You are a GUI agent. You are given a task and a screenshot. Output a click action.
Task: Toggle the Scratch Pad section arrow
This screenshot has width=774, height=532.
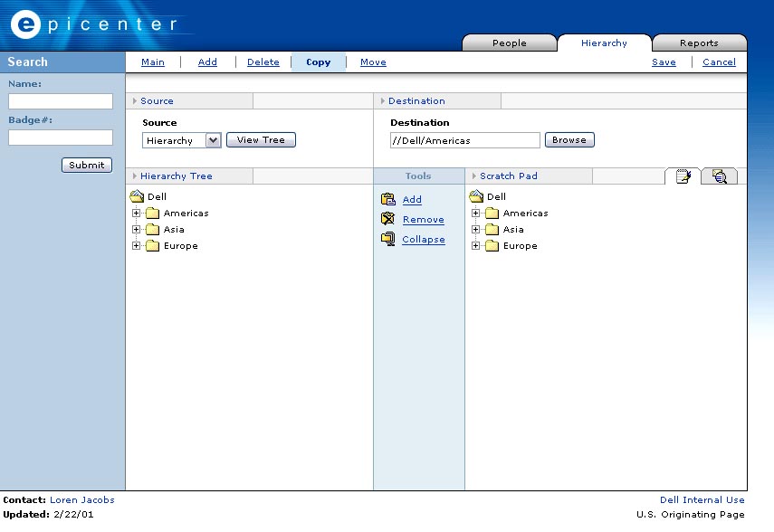[474, 176]
